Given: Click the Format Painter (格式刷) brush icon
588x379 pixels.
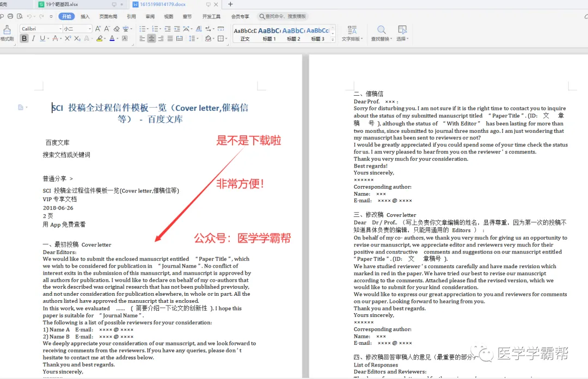Looking at the screenshot, I should click(x=7, y=30).
